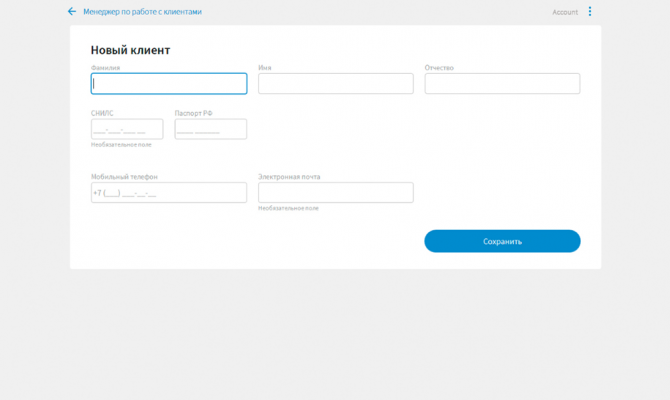670x400 pixels.
Task: Focus the Электронная почта input field
Action: click(x=336, y=193)
